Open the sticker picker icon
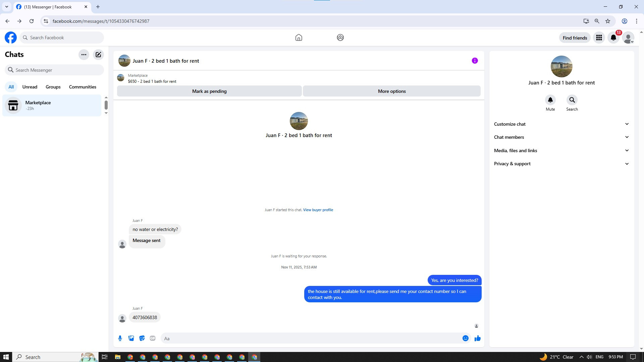Image resolution: width=644 pixels, height=362 pixels. (142, 338)
